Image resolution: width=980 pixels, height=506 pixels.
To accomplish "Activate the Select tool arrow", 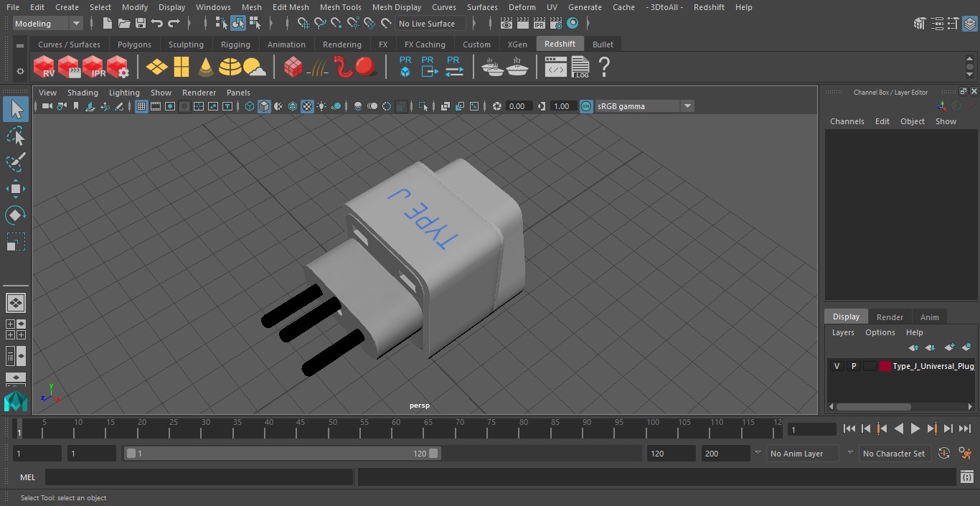I will pos(16,109).
